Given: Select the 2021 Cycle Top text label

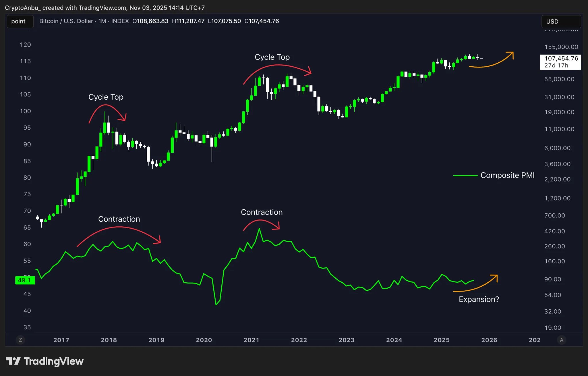Looking at the screenshot, I should click(x=272, y=57).
